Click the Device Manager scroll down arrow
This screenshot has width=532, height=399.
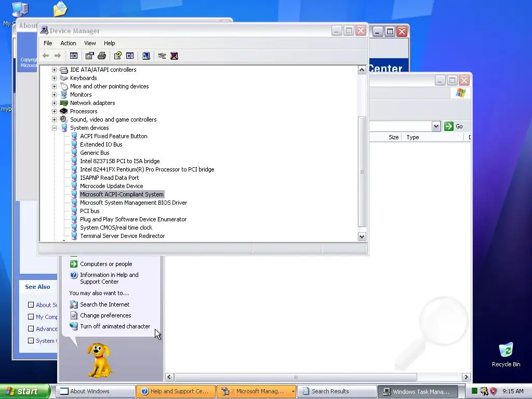(x=362, y=237)
